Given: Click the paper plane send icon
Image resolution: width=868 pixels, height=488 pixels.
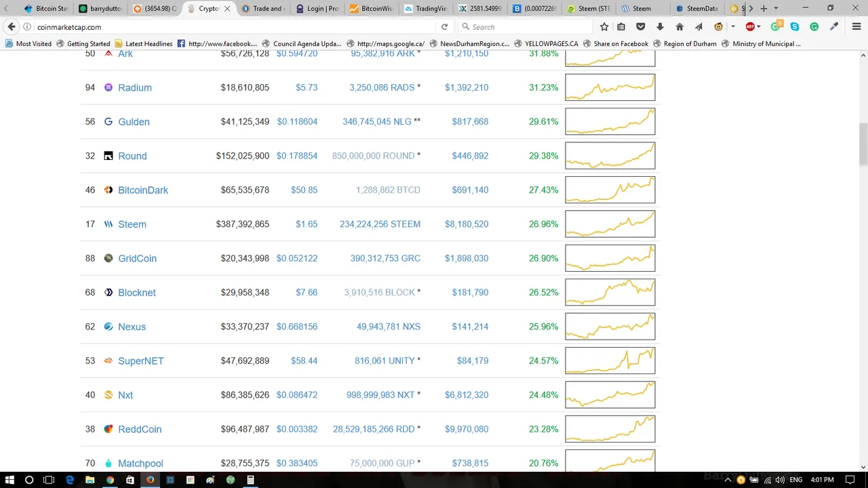Looking at the screenshot, I should (x=698, y=27).
